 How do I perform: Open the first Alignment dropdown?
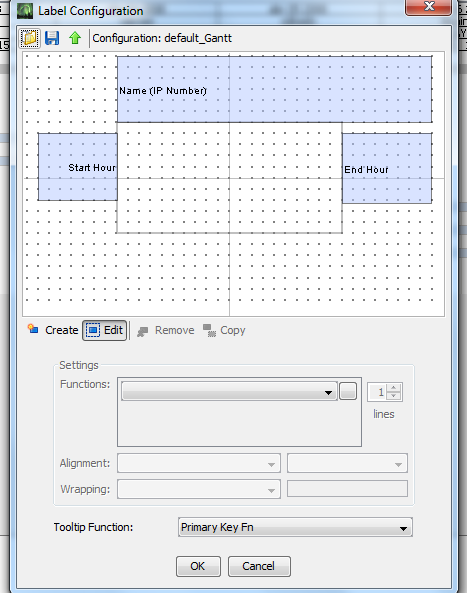(x=199, y=463)
